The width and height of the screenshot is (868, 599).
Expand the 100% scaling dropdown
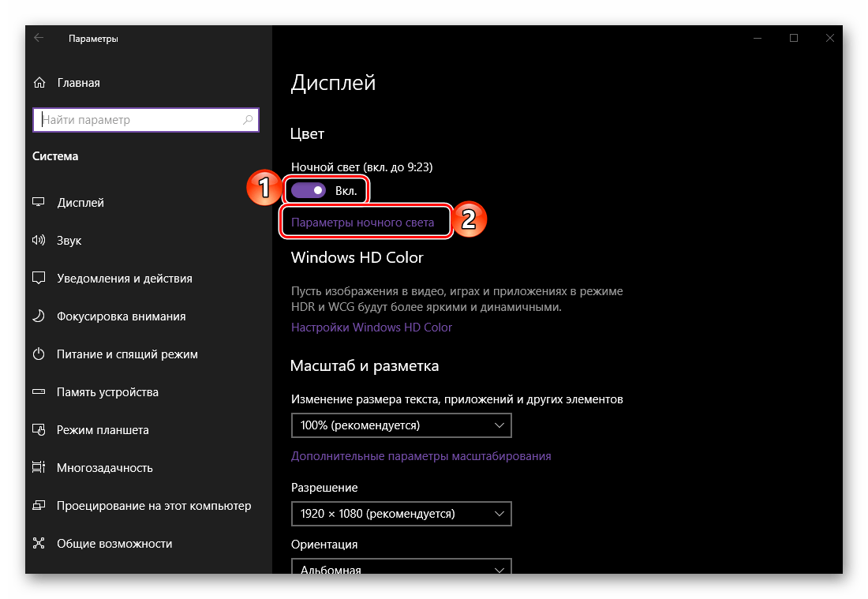pyautogui.click(x=401, y=425)
